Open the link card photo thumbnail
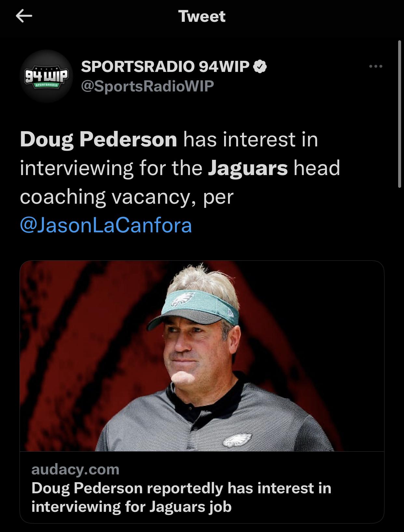 [202, 356]
